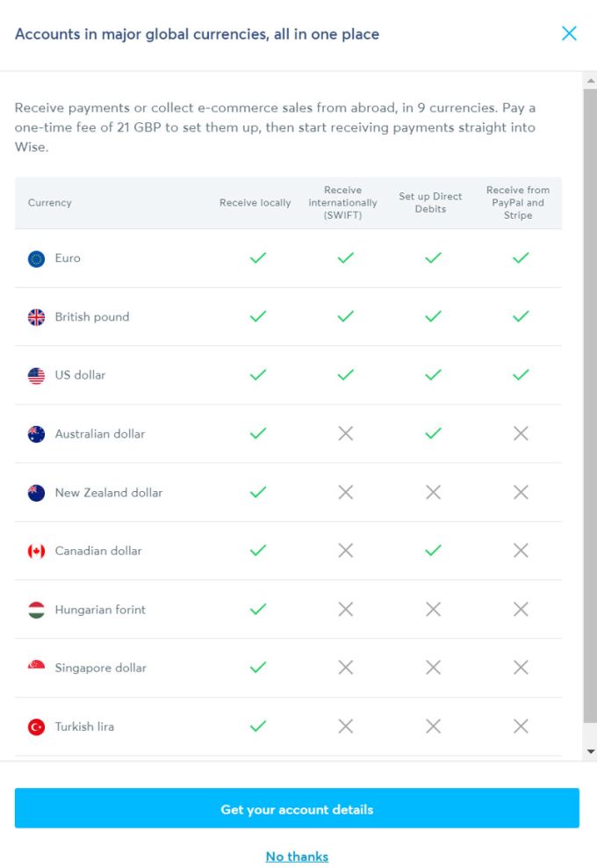
Task: Click Canadian dollar's Direct Debits checkmark
Action: (433, 550)
